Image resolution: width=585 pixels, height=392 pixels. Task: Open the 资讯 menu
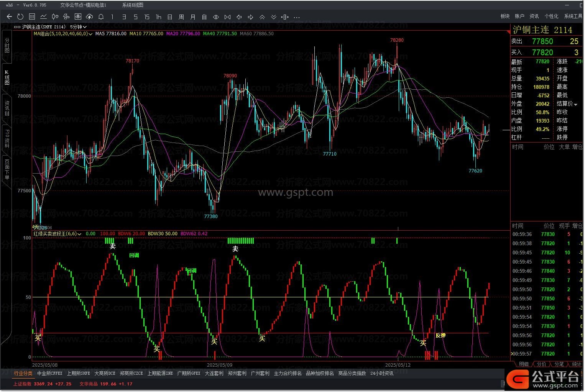point(534,16)
